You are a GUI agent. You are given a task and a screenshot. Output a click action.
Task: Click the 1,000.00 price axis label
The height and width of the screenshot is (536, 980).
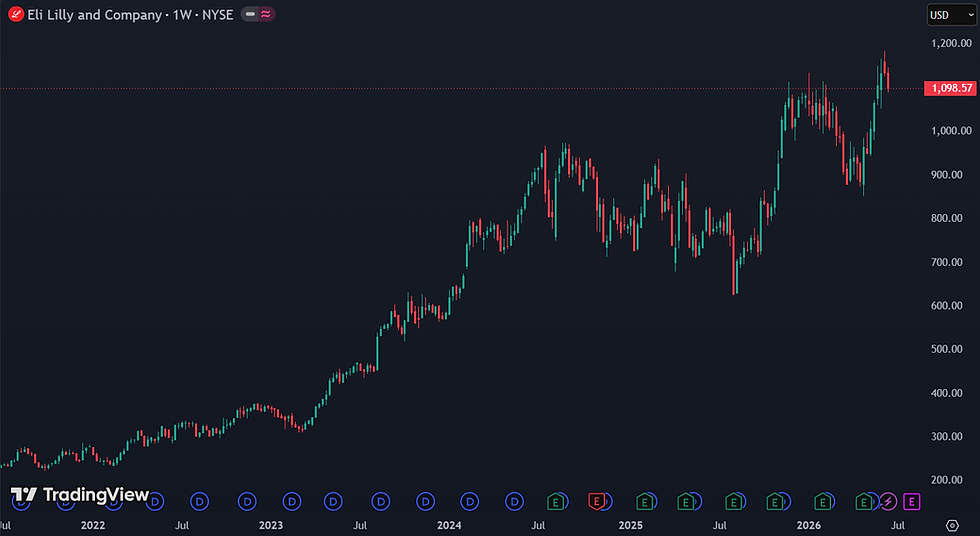click(951, 131)
